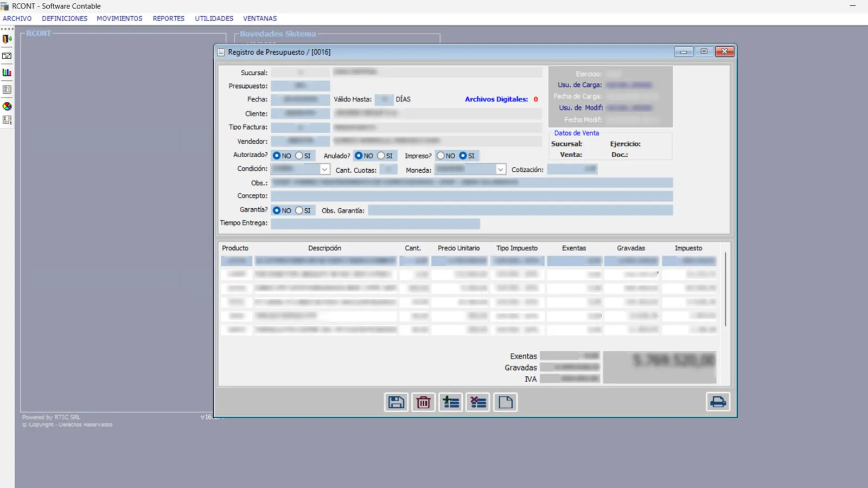Set Impreso to NO
This screenshot has height=488, width=868.
(x=441, y=156)
